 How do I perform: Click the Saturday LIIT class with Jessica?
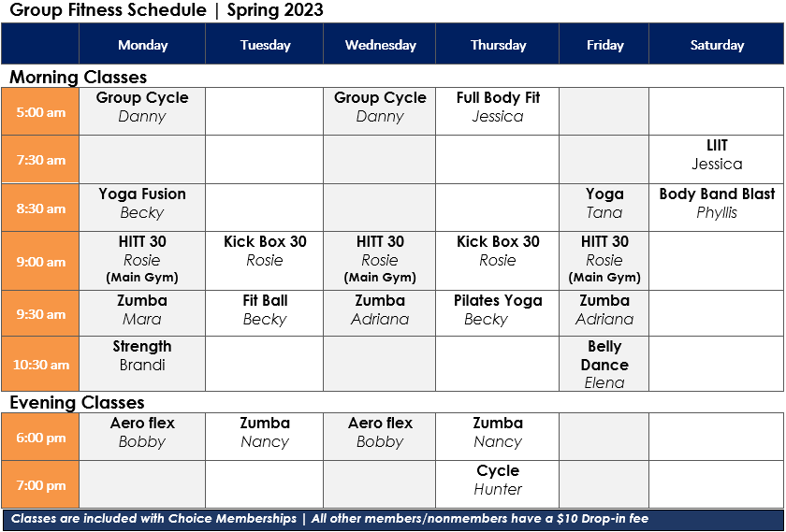tap(717, 159)
